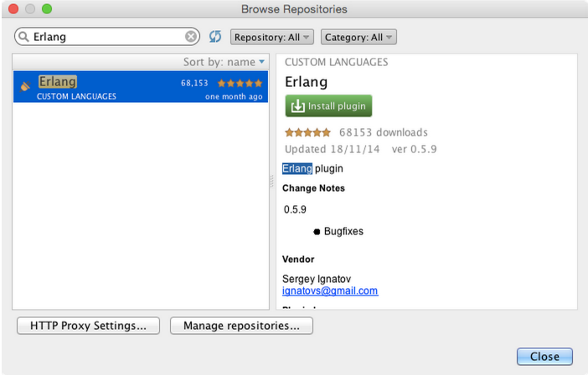This screenshot has width=588, height=375.
Task: Open Manage repositories dialog
Action: pyautogui.click(x=241, y=326)
